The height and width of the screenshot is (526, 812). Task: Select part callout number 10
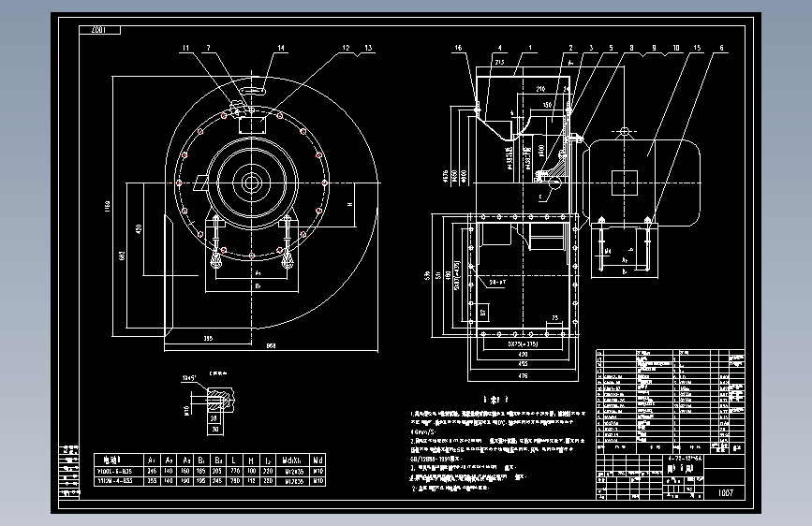[x=676, y=48]
